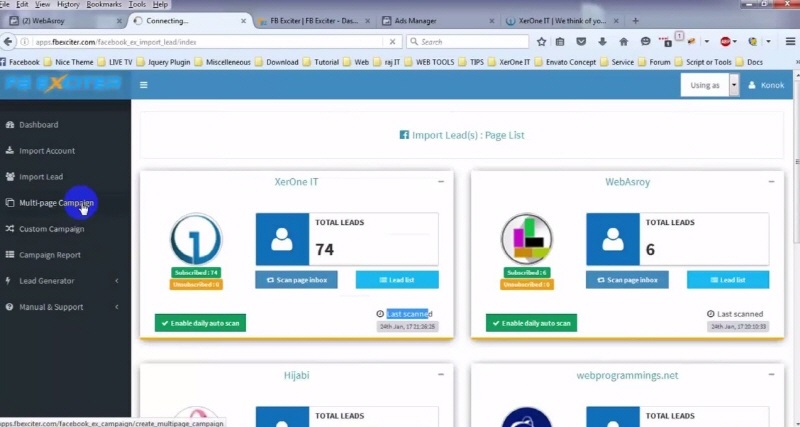
Task: Open Lead list for XerOne IT
Action: (397, 280)
